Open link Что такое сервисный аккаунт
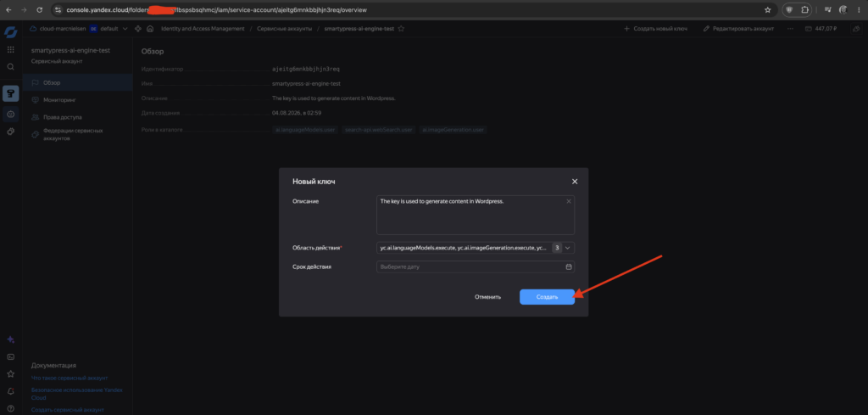Screen dimensions: 868x415 (x=70, y=378)
